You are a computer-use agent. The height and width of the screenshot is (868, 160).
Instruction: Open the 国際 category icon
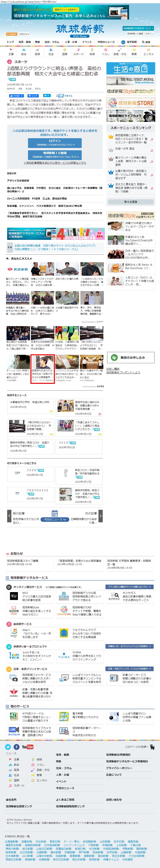65,51
